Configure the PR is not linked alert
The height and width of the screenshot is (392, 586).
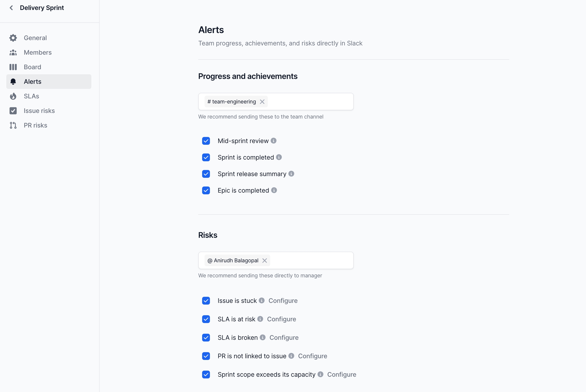coord(312,356)
